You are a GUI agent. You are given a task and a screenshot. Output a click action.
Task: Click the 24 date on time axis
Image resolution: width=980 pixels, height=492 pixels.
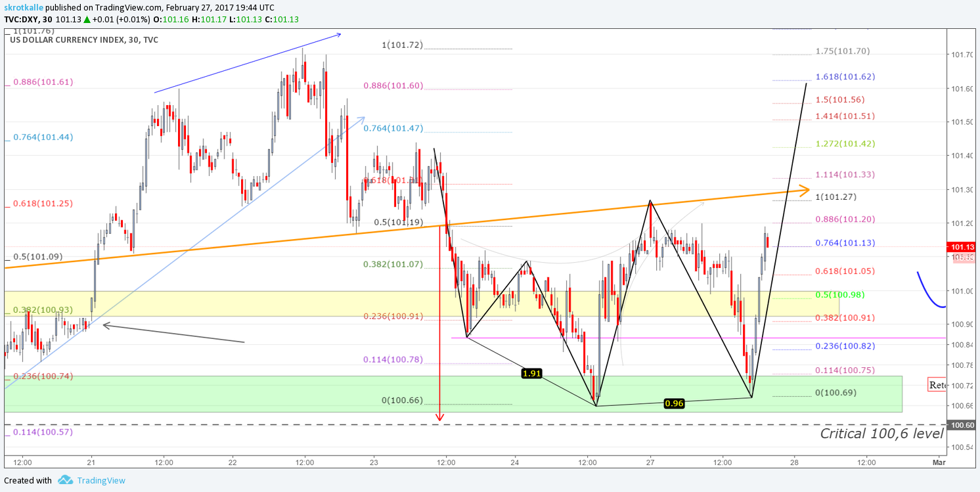click(515, 462)
